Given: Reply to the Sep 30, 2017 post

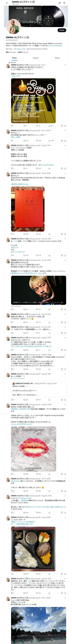Looking at the screenshot, I should tap(12, 255).
